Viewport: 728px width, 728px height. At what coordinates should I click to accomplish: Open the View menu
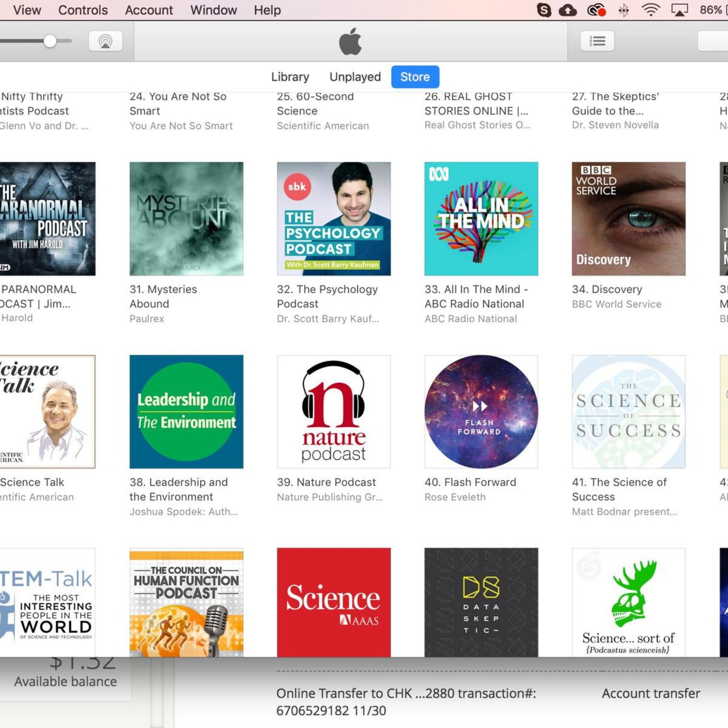27,10
